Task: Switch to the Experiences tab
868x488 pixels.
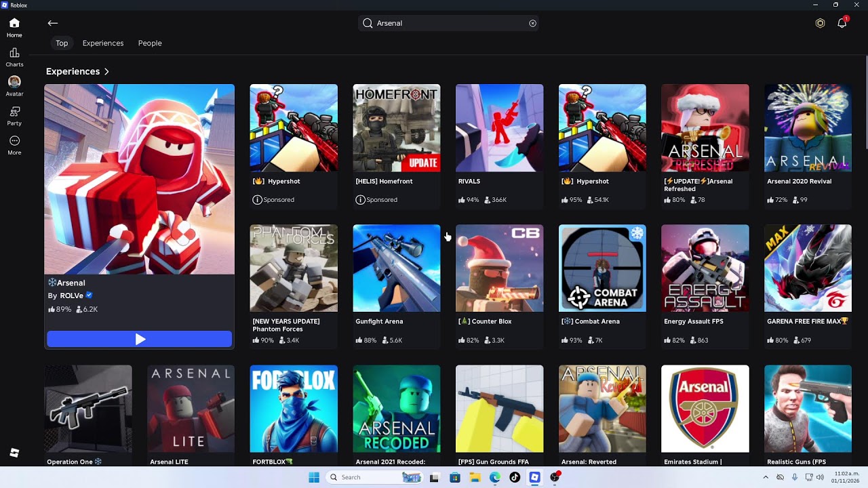Action: click(103, 43)
